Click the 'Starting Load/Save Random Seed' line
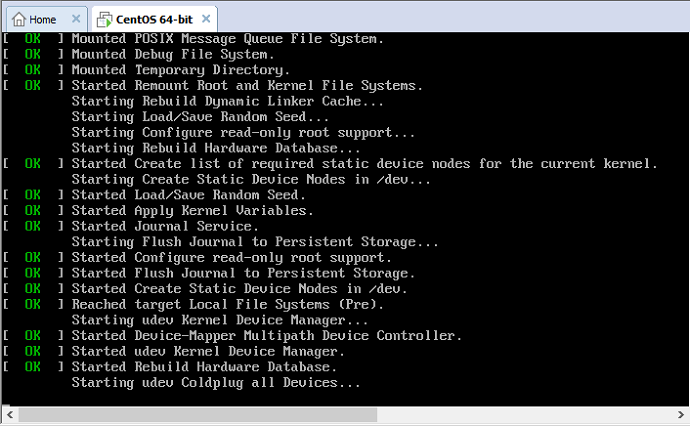This screenshot has height=426, width=690. tap(200, 117)
